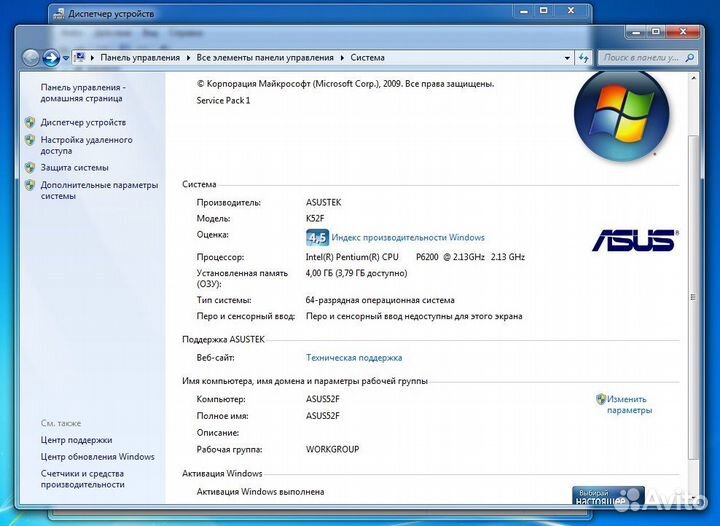This screenshot has width=720, height=526.
Task: Open 'Защита системы' sidebar link
Action: tap(74, 168)
